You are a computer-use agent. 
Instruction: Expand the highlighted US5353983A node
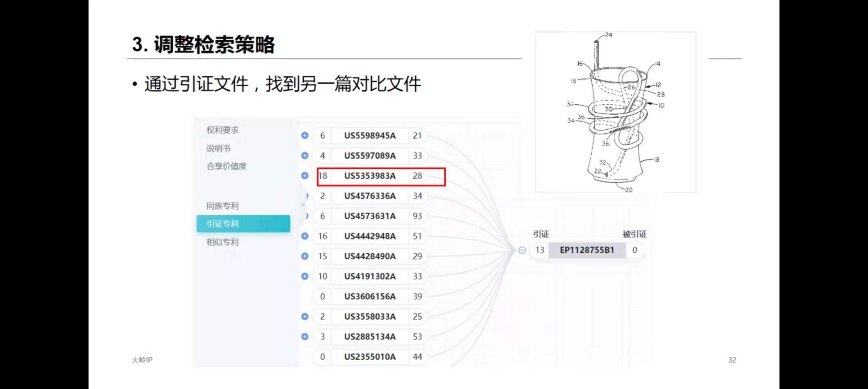305,176
